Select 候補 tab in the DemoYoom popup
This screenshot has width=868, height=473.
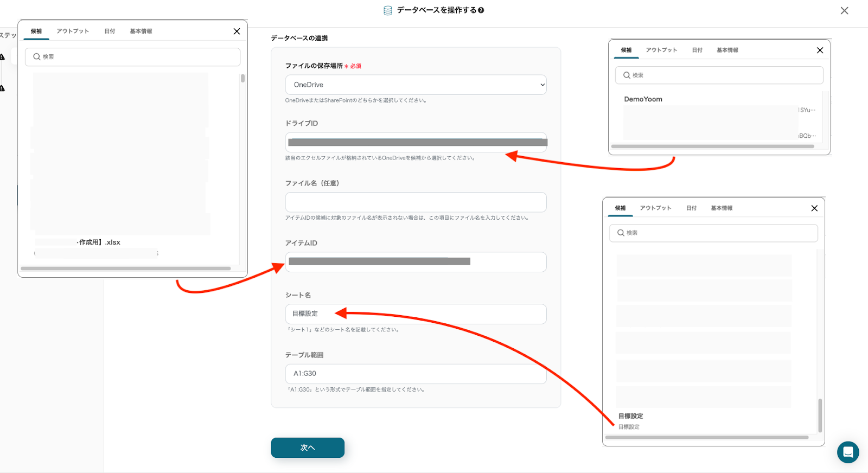click(x=627, y=50)
